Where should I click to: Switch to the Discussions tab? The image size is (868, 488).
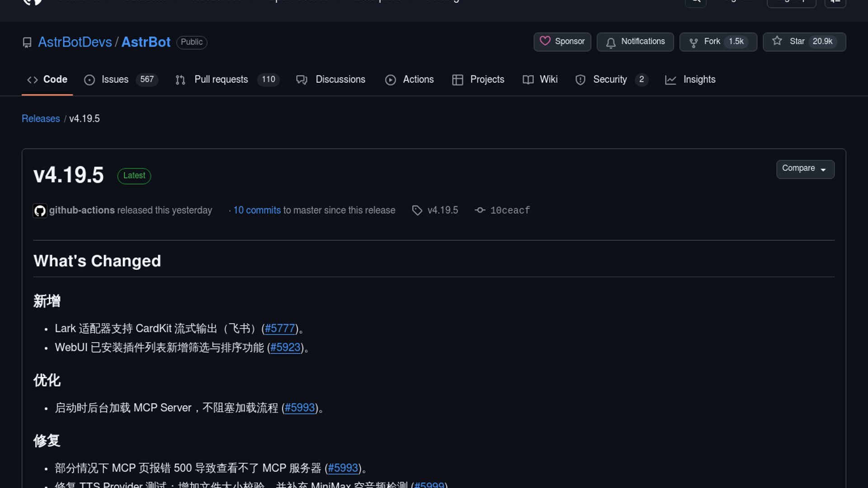340,80
